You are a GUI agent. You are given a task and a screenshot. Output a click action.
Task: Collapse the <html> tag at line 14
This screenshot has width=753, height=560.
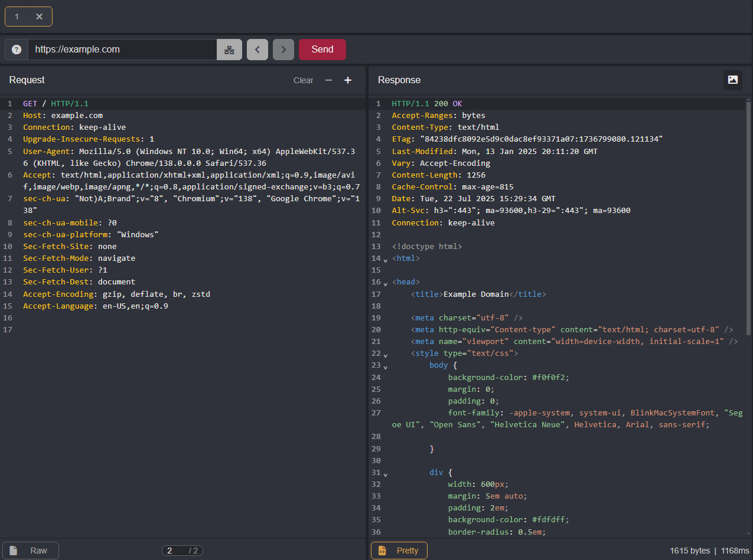[x=386, y=260]
